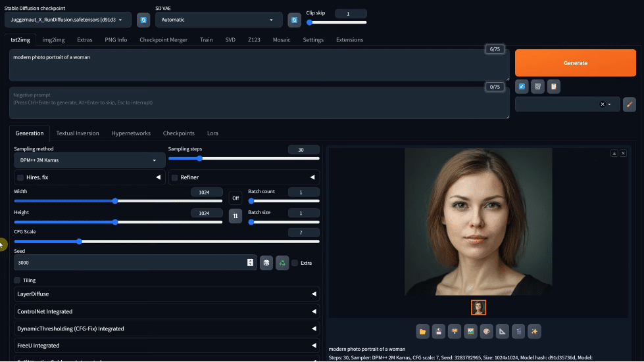The height and width of the screenshot is (362, 644).
Task: Open the SD VAE Automatic dropdown
Action: pos(219,20)
